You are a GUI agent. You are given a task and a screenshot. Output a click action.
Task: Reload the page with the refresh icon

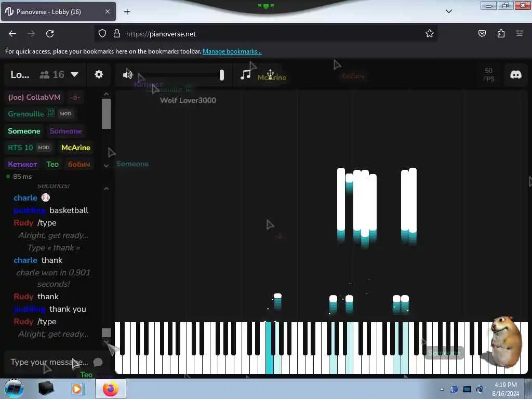tap(50, 34)
